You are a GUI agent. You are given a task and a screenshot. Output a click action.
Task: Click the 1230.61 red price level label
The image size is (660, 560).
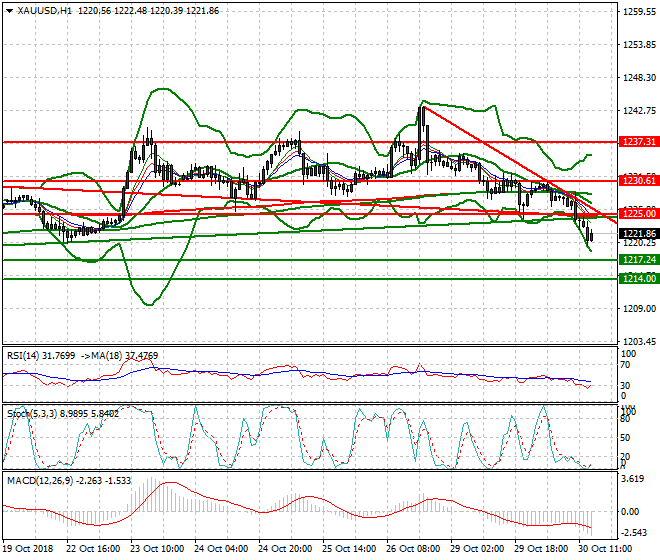click(x=639, y=181)
